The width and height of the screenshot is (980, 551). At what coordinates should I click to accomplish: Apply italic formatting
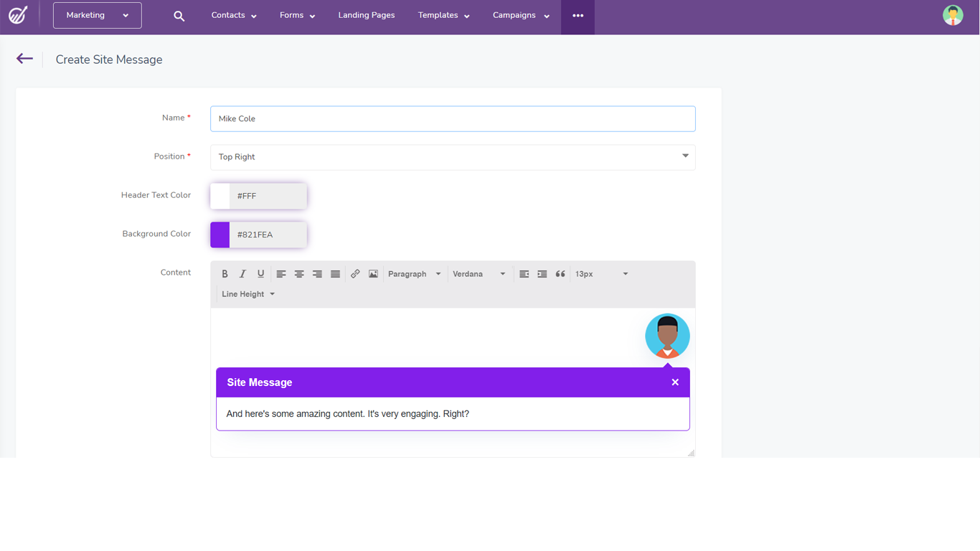(x=242, y=273)
